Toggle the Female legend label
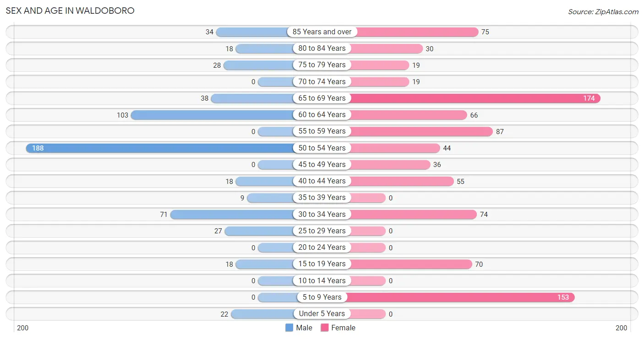Screen dimensions: 644x339 (344, 328)
